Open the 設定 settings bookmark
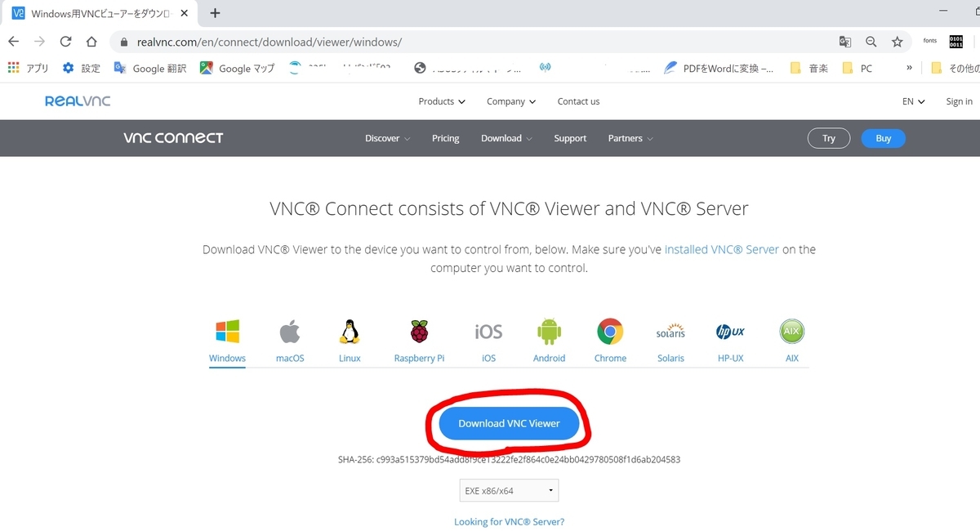This screenshot has height=531, width=980. click(x=81, y=69)
